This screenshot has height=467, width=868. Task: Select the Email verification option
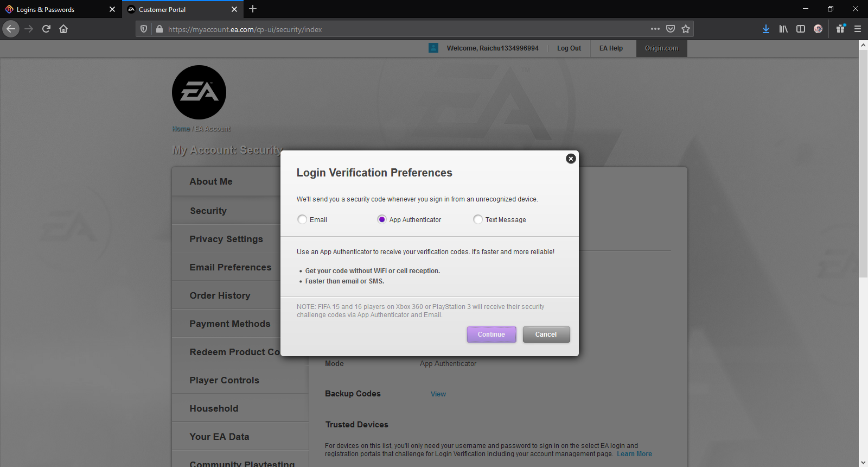(302, 219)
